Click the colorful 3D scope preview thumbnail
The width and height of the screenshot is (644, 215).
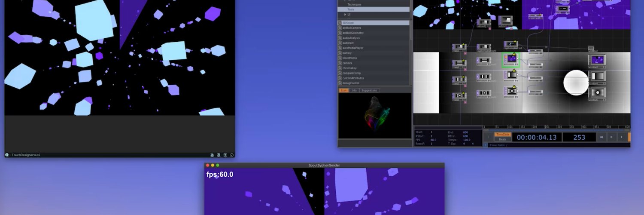point(375,116)
